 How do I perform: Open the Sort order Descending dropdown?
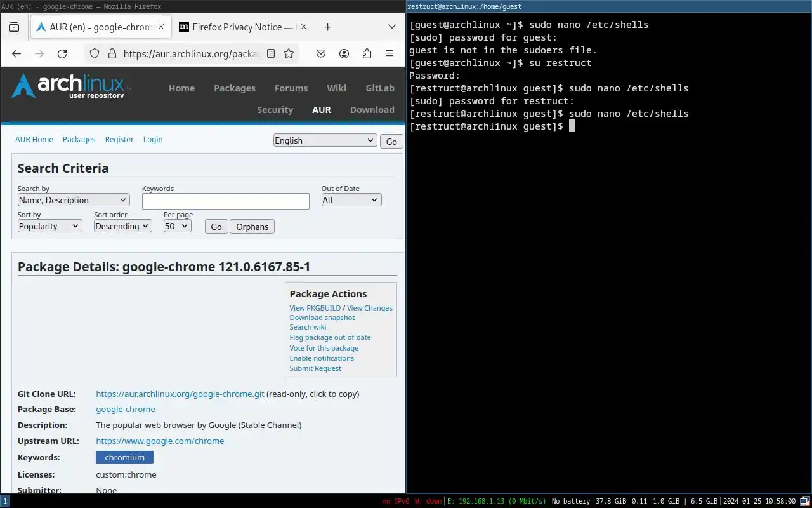123,226
